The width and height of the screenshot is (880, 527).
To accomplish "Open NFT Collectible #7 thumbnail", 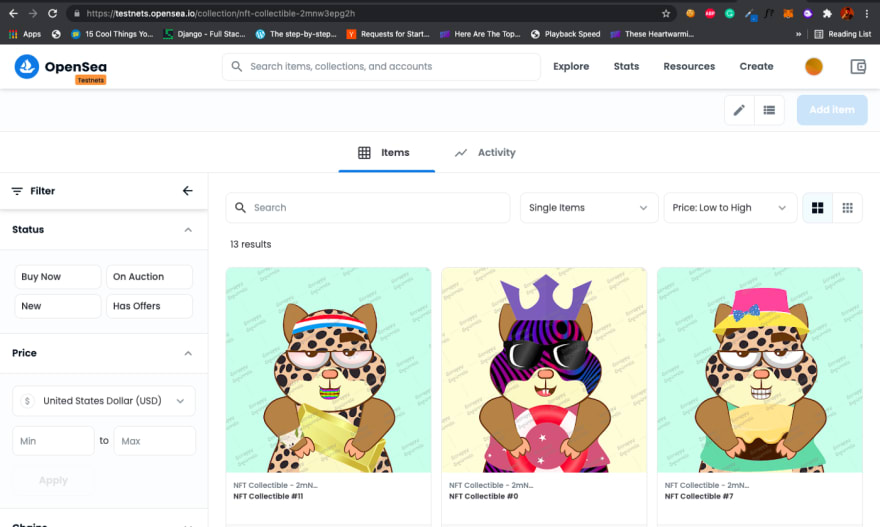I will coord(759,370).
